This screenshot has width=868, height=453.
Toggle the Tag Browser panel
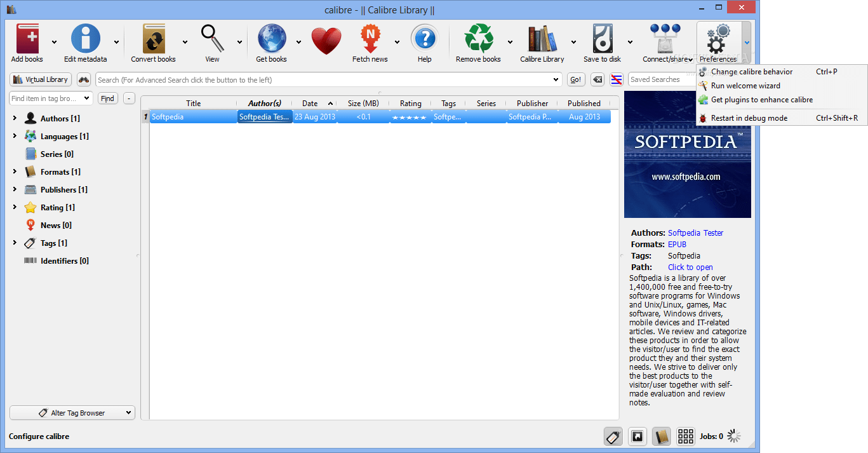click(613, 436)
